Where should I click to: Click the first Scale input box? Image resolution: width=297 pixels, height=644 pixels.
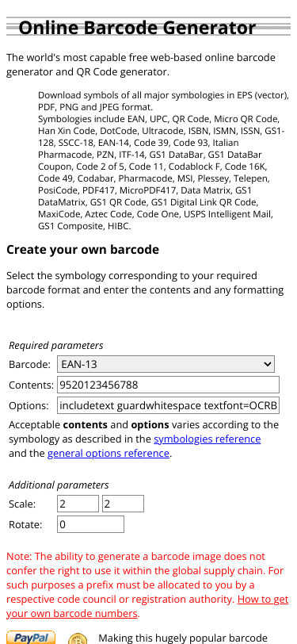pyautogui.click(x=78, y=504)
